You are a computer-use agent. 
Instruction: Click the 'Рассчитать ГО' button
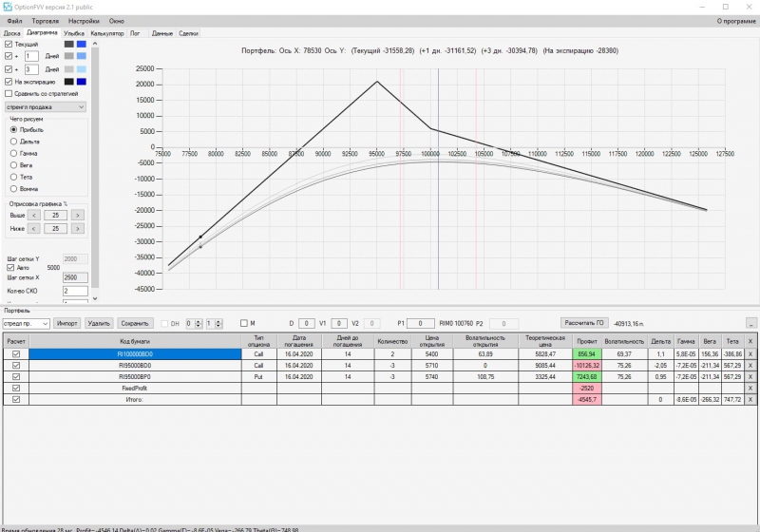point(584,323)
